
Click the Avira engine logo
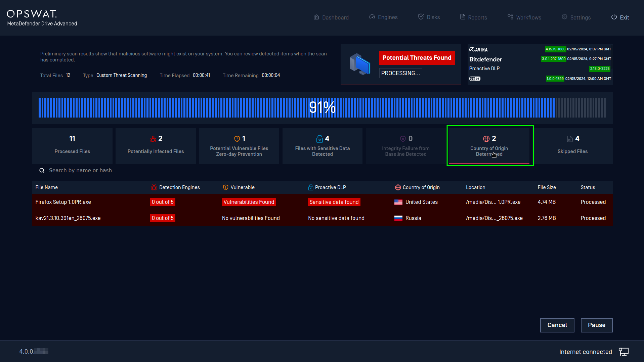tap(478, 49)
